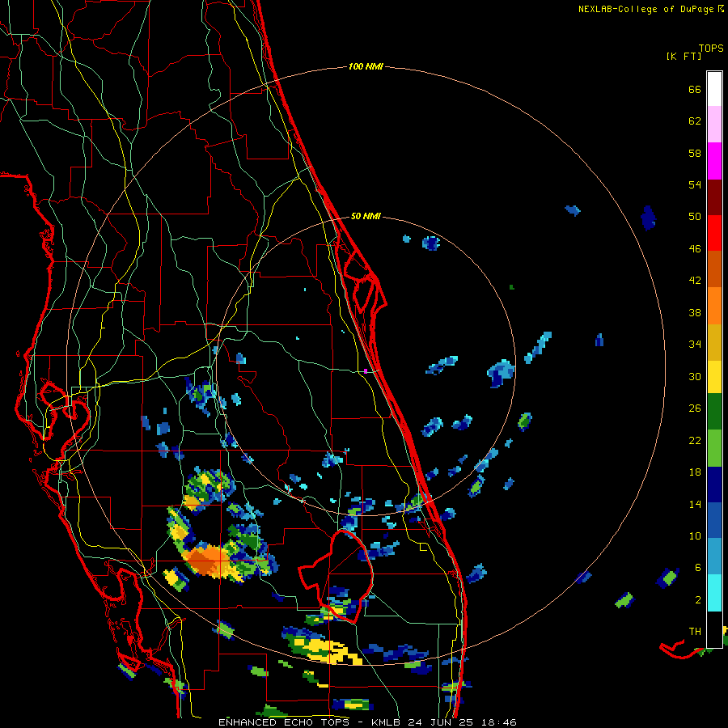728x728 pixels.
Task: Select the 26 legend value
Action: tap(695, 408)
